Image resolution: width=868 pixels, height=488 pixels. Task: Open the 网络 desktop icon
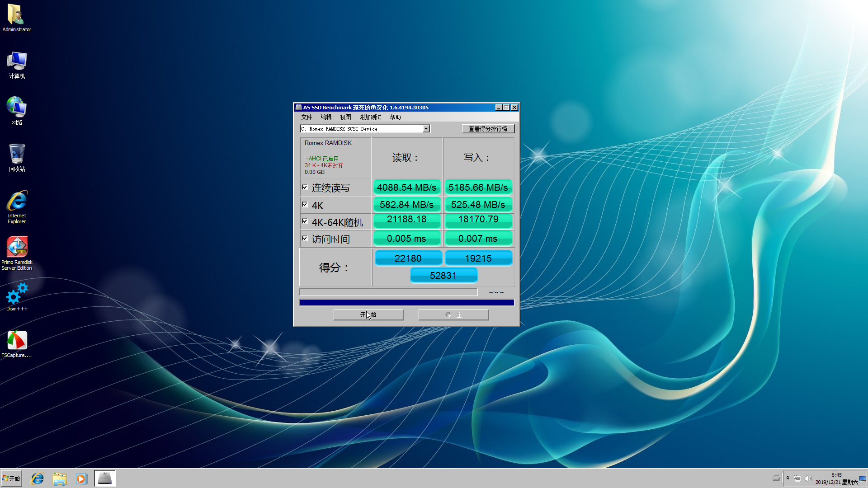pyautogui.click(x=17, y=111)
